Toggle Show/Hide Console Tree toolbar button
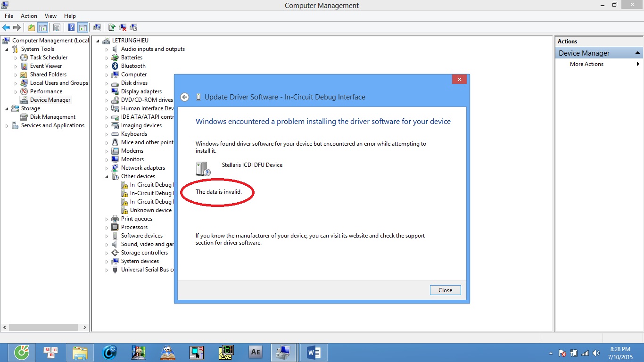 point(42,27)
